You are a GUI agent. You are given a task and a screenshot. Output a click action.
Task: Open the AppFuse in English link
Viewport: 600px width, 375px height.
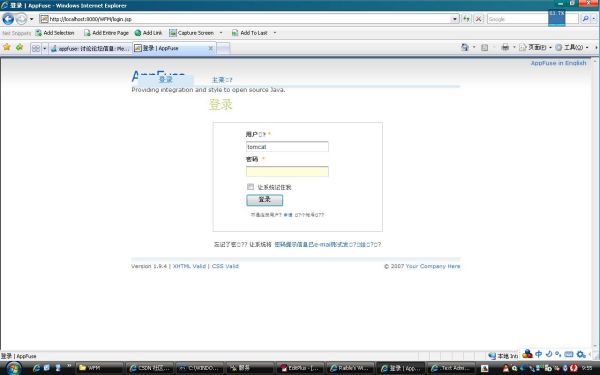(558, 63)
